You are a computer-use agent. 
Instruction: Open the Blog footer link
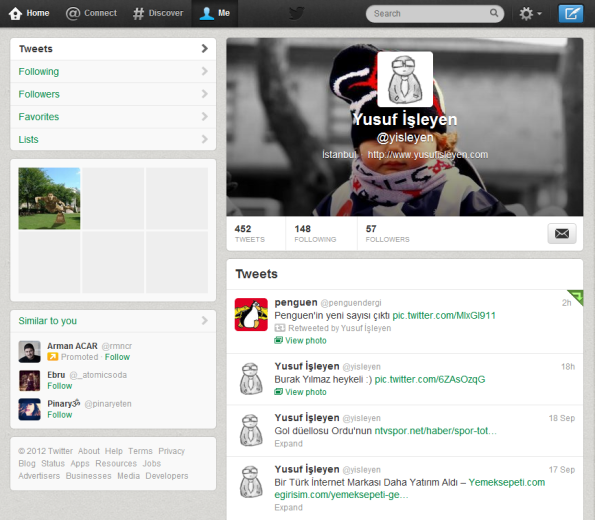point(27,463)
